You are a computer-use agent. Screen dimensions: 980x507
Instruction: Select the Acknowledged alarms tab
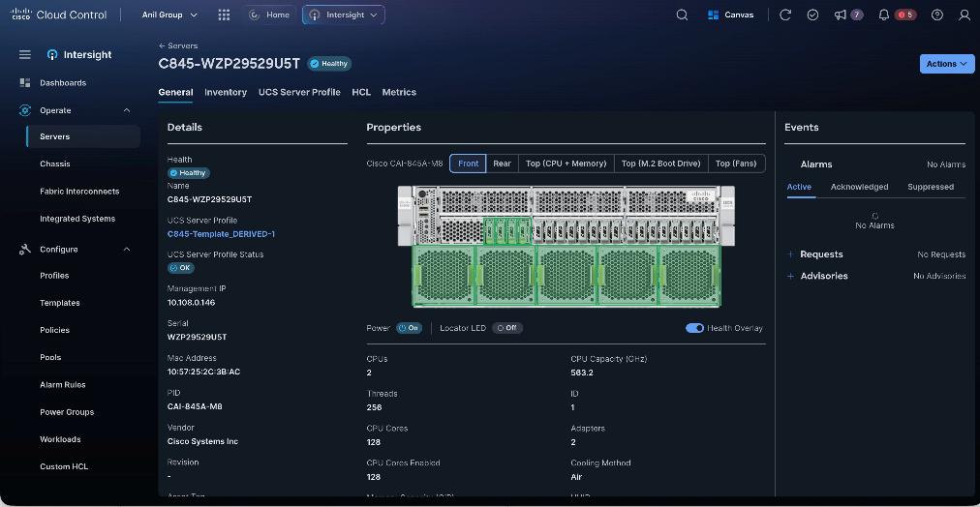[x=859, y=187]
